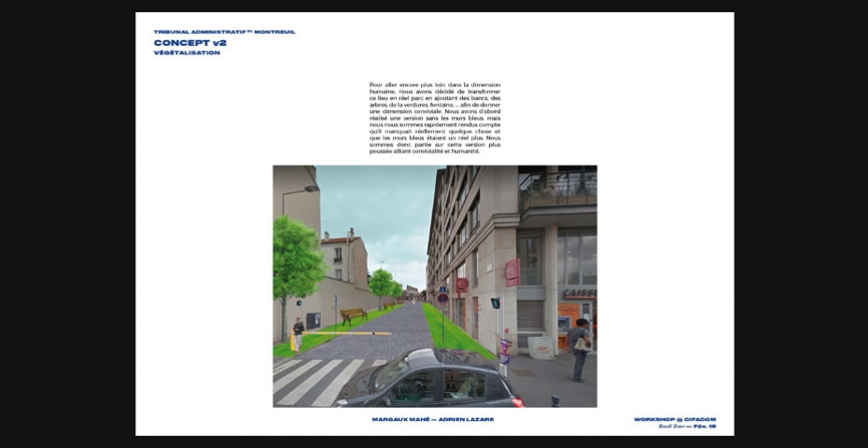Click the French description paragraph
868x448 pixels.
[435, 118]
